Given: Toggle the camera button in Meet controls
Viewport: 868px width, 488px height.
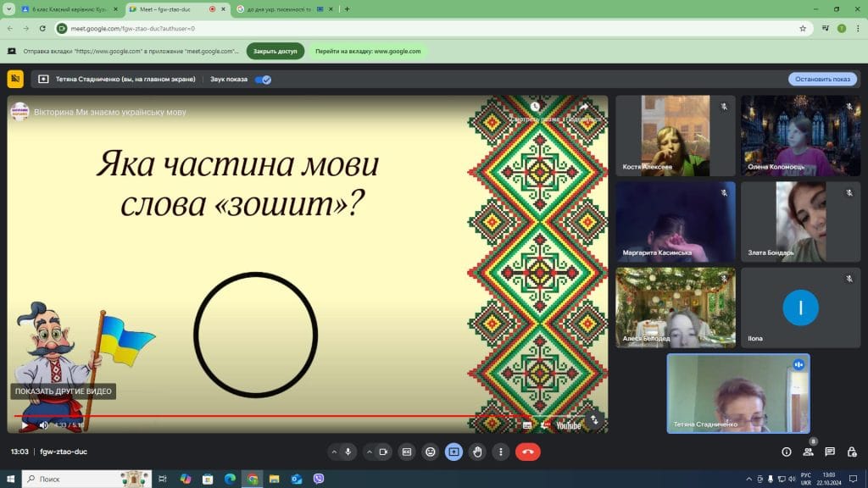Looking at the screenshot, I should pyautogui.click(x=383, y=452).
